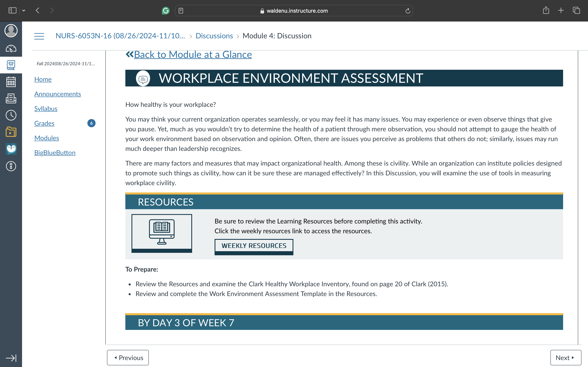The height and width of the screenshot is (367, 588).
Task: Open the Safari tab overview icon
Action: [x=576, y=10]
